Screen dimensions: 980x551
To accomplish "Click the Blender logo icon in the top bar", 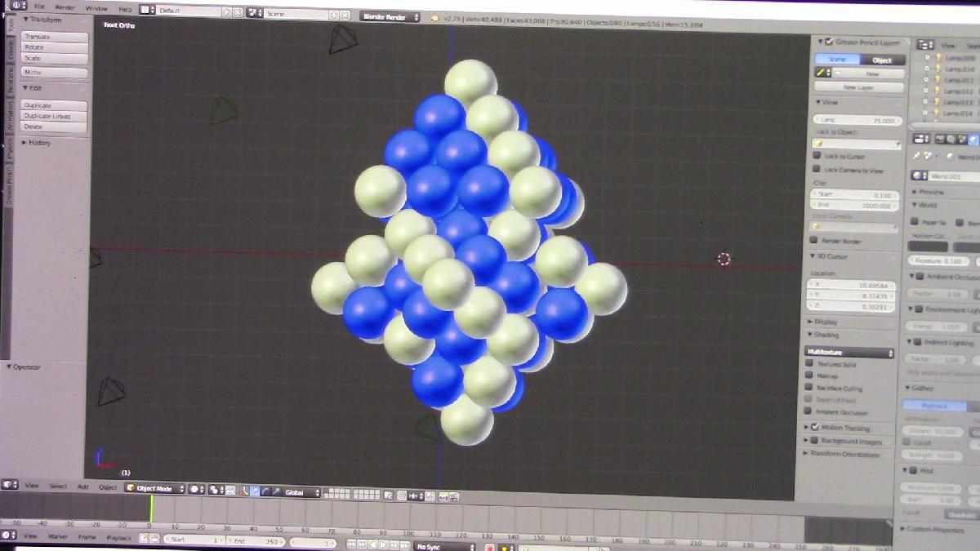I will point(17,7).
